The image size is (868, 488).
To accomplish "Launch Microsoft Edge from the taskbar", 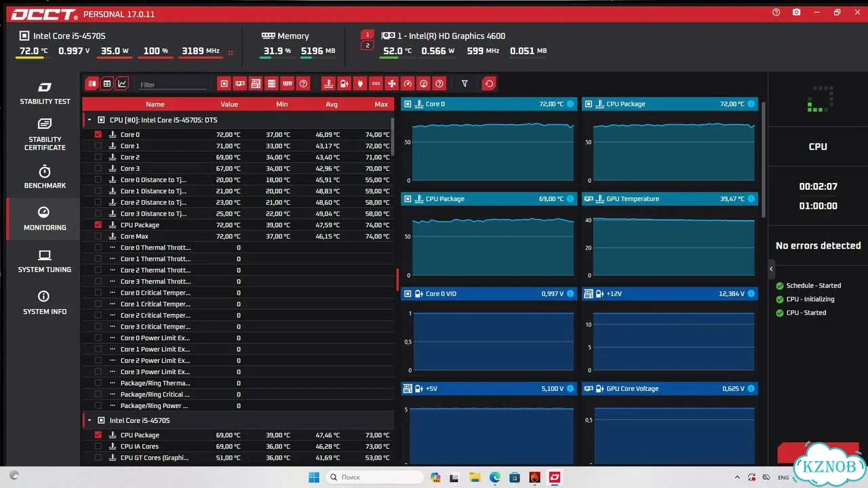I will tap(495, 477).
